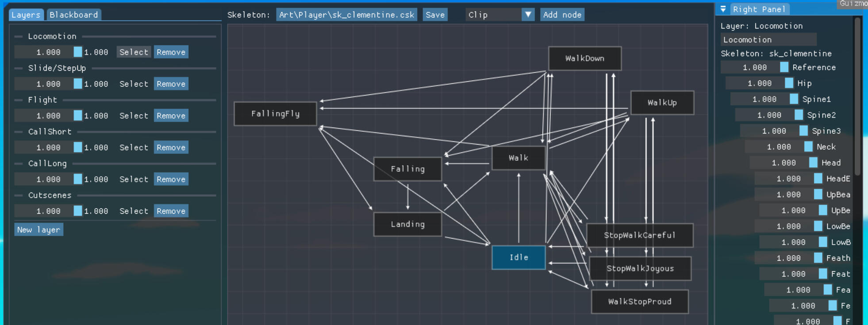The width and height of the screenshot is (868, 325).
Task: Pick the FallingFly state node
Action: pos(275,114)
